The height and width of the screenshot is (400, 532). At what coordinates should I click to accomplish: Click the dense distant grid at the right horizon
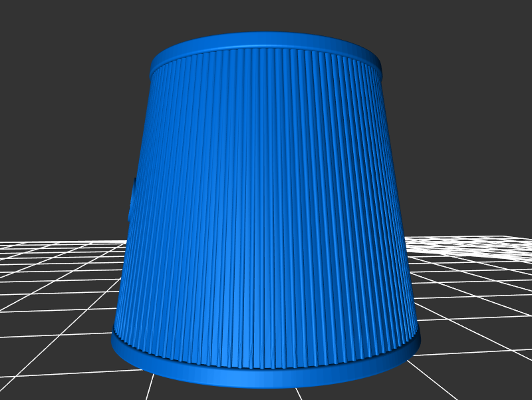492,245
